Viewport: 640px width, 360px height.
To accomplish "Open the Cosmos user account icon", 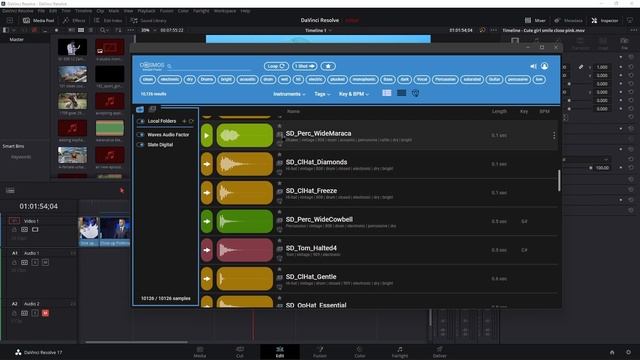I will click(x=544, y=66).
